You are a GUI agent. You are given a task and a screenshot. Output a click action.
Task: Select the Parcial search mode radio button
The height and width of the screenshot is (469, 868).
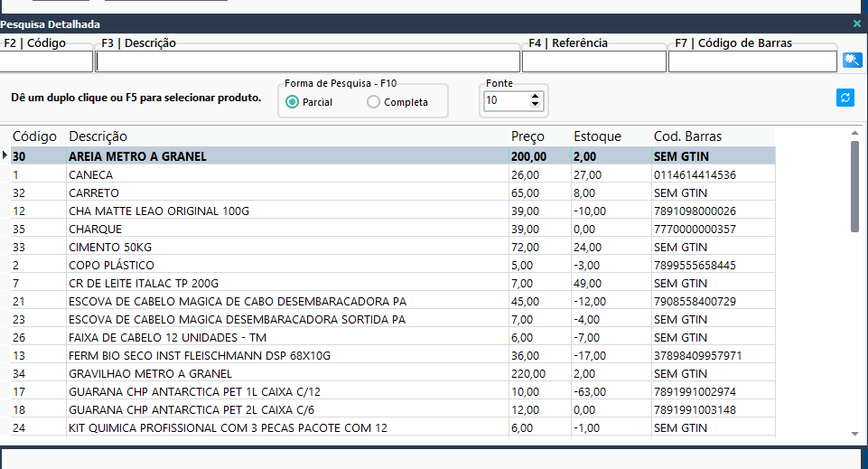[x=293, y=102]
